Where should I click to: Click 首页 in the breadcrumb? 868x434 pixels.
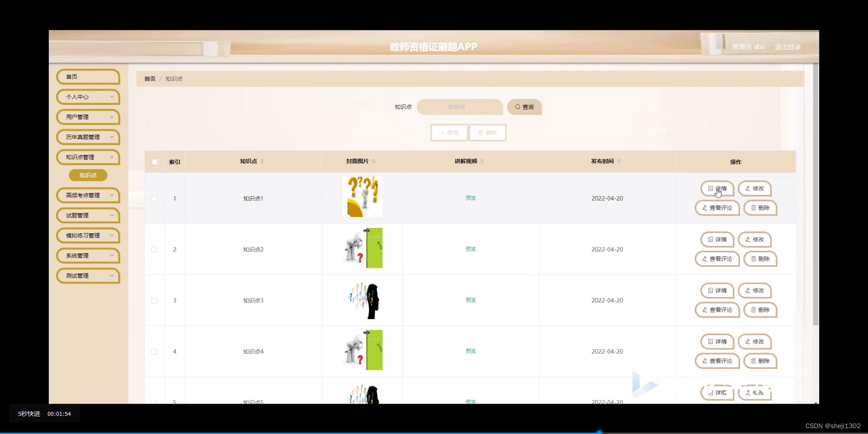point(149,78)
